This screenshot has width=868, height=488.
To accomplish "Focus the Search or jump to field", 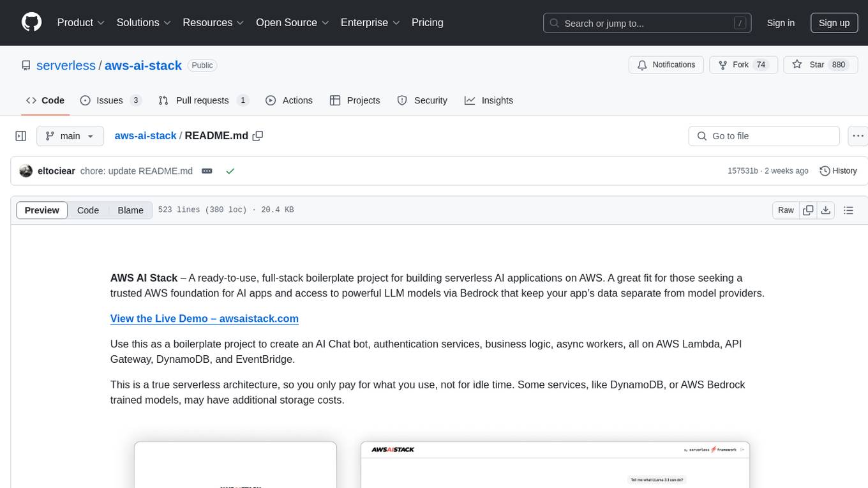I will tap(648, 23).
